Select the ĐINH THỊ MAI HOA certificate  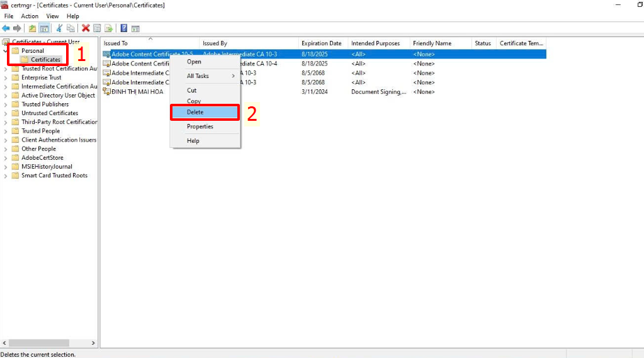[137, 92]
